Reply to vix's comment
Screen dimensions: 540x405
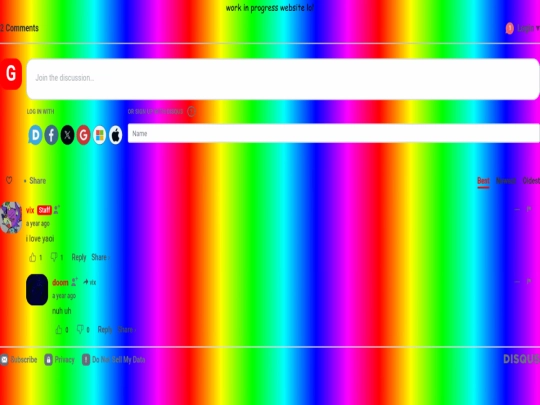click(x=79, y=257)
